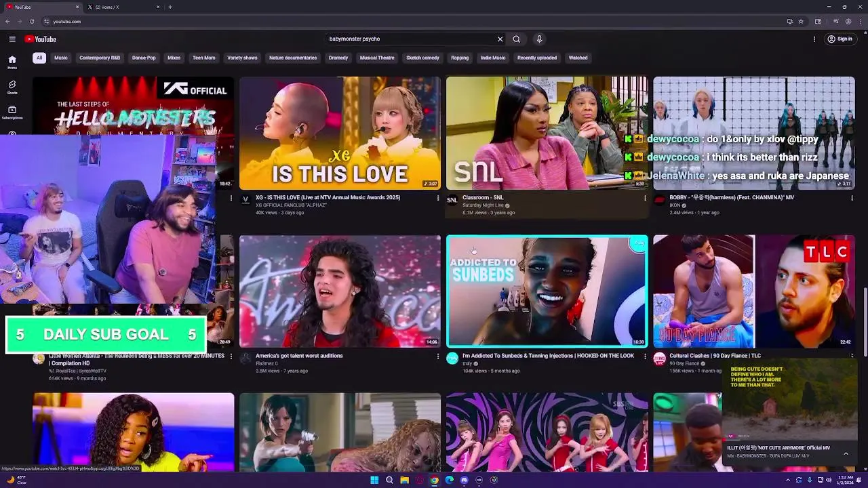Select the Watched filter chip
This screenshot has width=868, height=488.
pos(578,58)
